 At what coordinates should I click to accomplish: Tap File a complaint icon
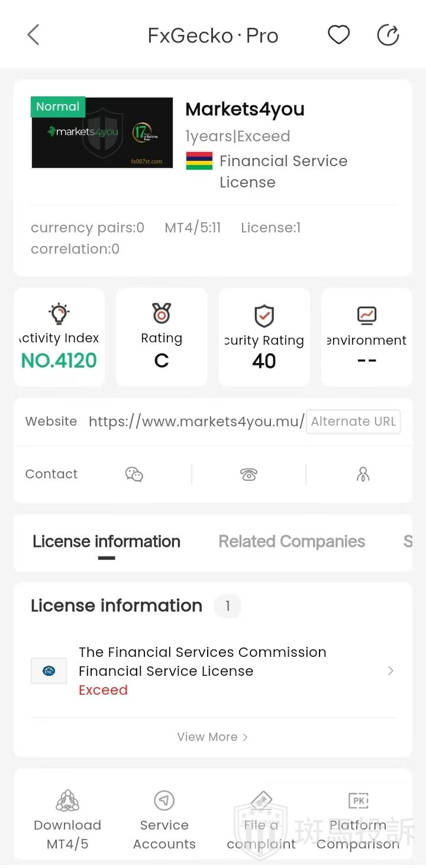[x=261, y=801]
